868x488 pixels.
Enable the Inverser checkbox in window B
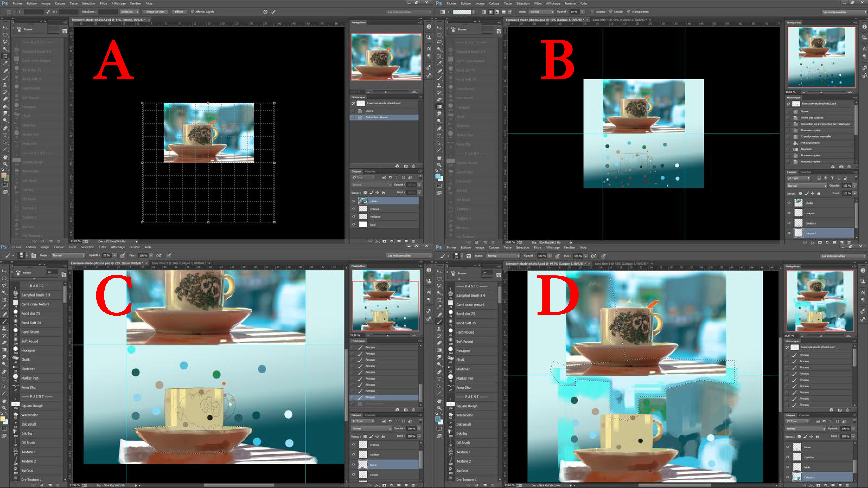click(x=592, y=12)
